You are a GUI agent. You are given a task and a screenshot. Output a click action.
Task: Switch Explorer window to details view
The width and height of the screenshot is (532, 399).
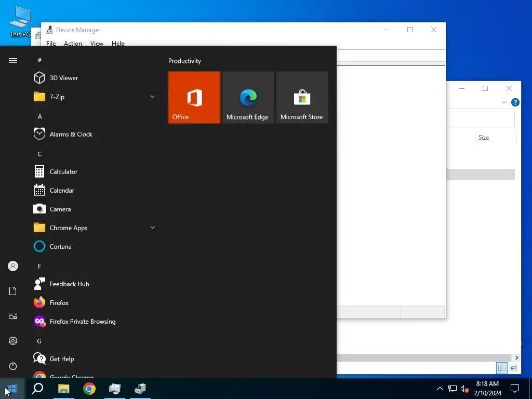[502, 368]
